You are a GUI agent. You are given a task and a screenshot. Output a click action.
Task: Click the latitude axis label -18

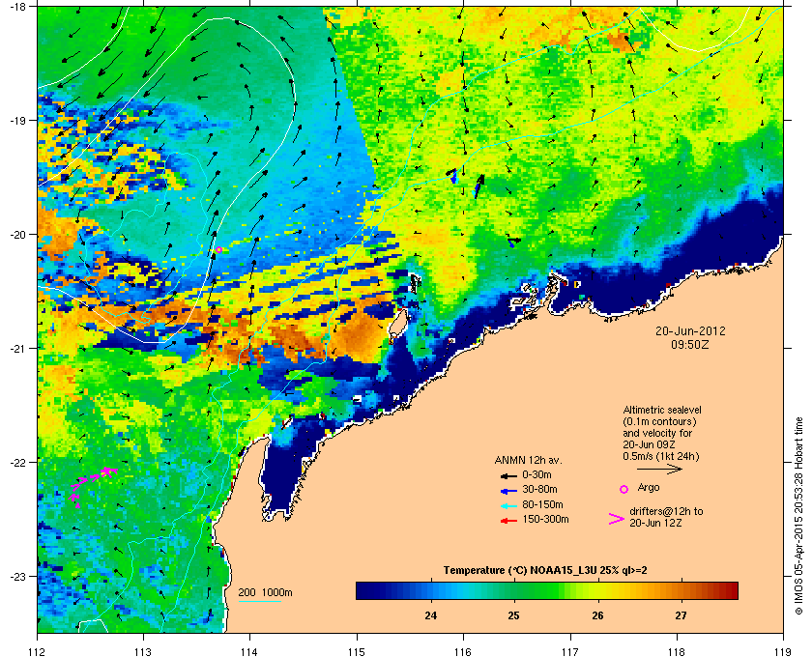[19, 6]
